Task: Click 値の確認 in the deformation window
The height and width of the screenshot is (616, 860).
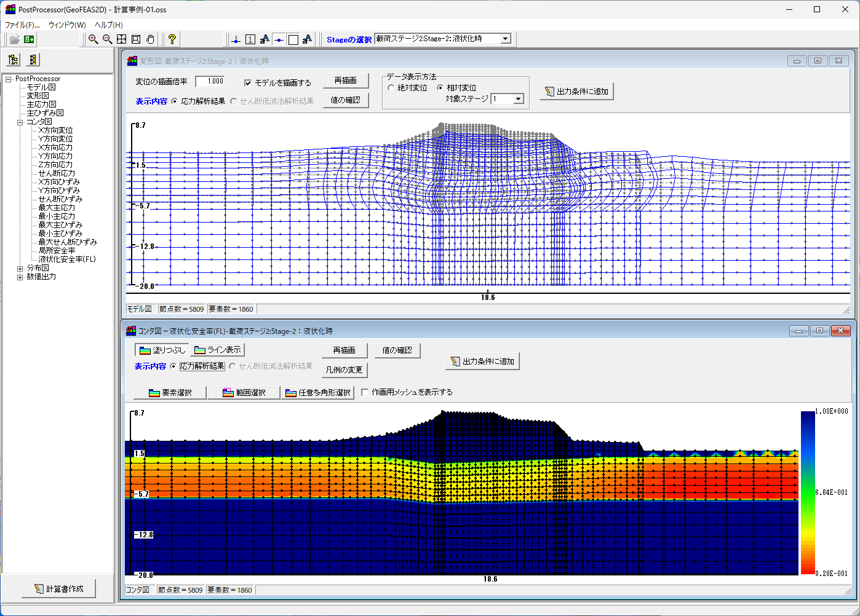Action: click(345, 100)
